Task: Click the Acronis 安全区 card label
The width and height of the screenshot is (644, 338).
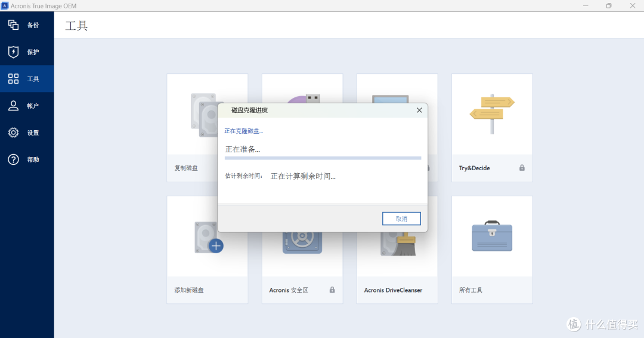Action: coord(289,290)
